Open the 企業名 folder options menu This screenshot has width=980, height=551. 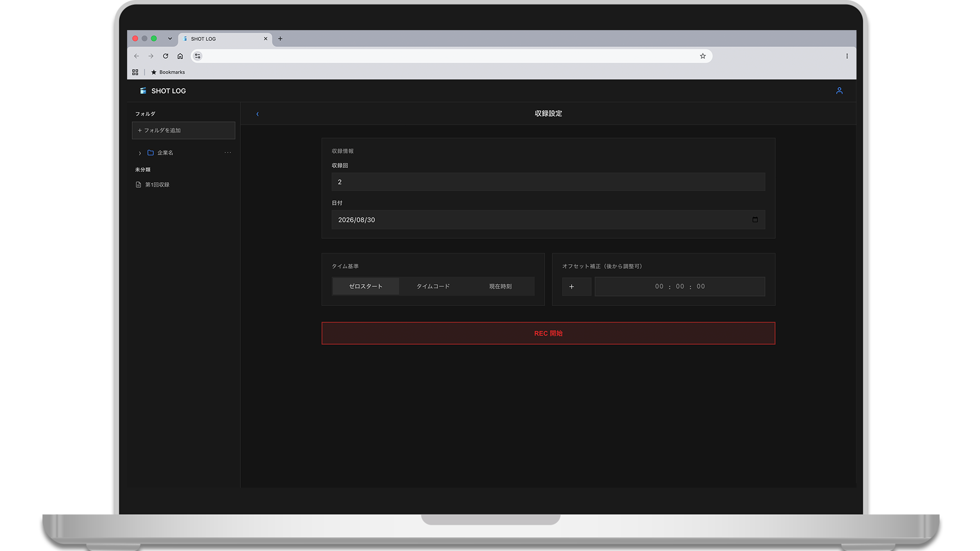point(228,153)
